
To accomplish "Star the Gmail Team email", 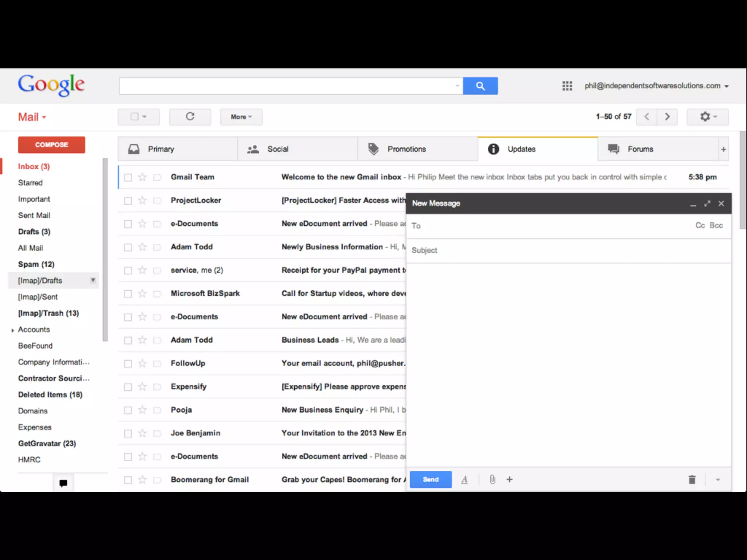I will pyautogui.click(x=142, y=177).
